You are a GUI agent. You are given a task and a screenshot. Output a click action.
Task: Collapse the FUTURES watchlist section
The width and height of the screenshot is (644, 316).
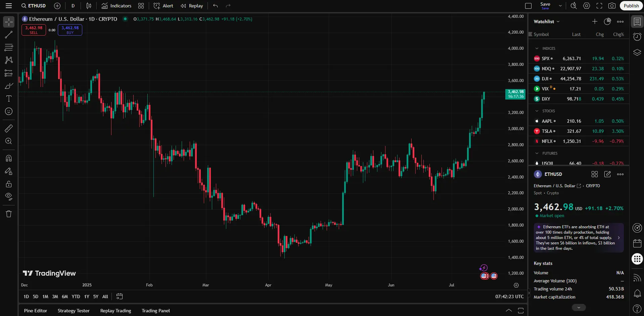(x=537, y=153)
